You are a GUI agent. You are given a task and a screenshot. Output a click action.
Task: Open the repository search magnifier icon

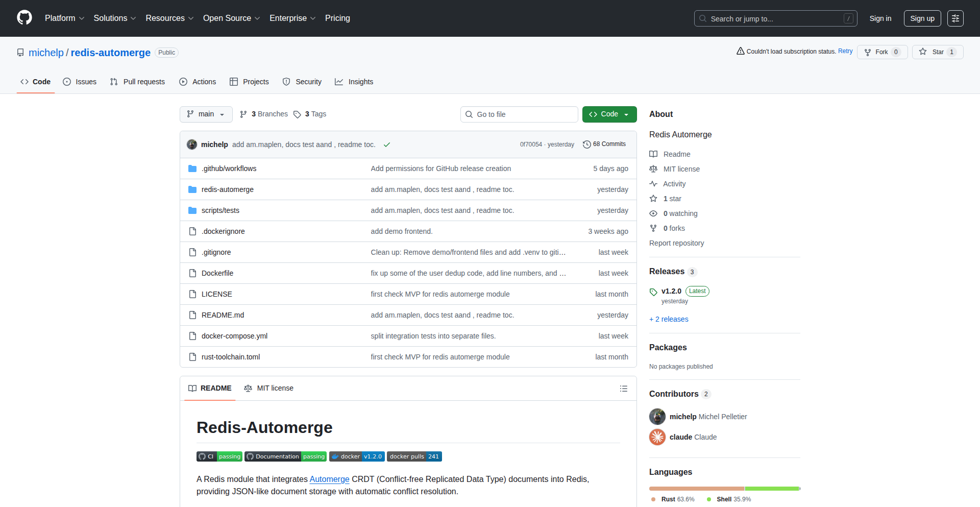[703, 18]
